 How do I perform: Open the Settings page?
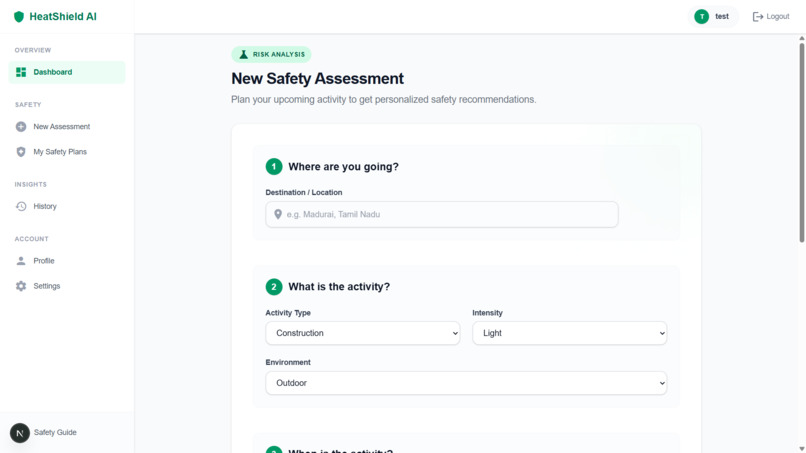[67, 286]
